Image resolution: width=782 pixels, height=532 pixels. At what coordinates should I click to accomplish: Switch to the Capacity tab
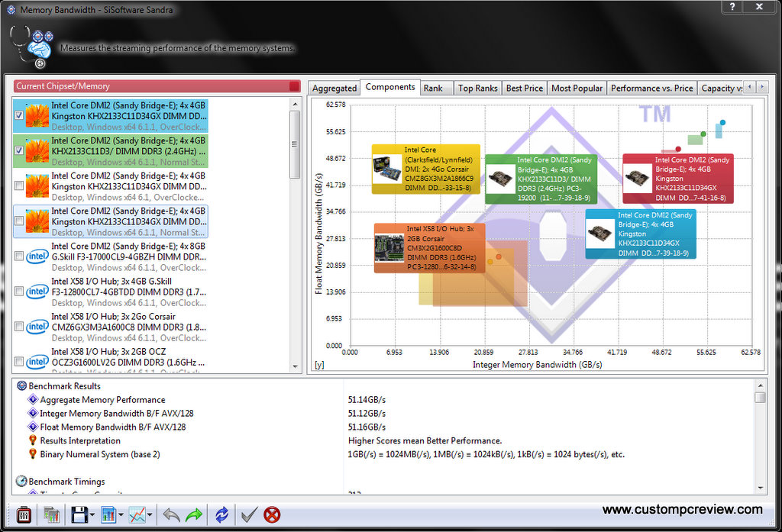coord(721,89)
